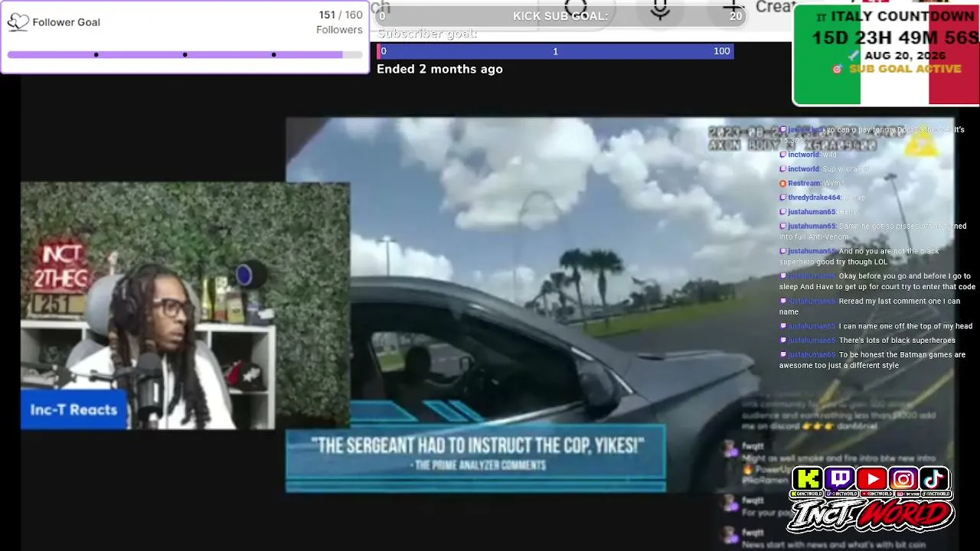Click the username on the 'Damn he got so pissed' message

tap(812, 227)
